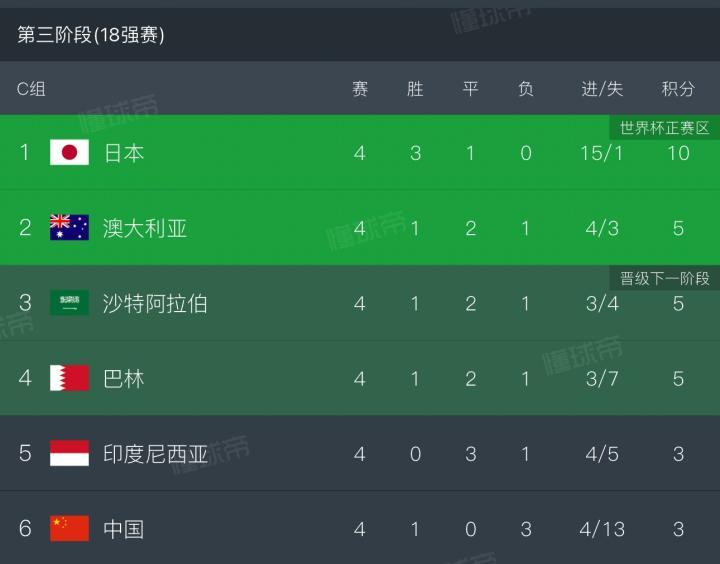Click the 第三阶段(18强赛) stage header
The width and height of the screenshot is (720, 564).
coord(91,35)
